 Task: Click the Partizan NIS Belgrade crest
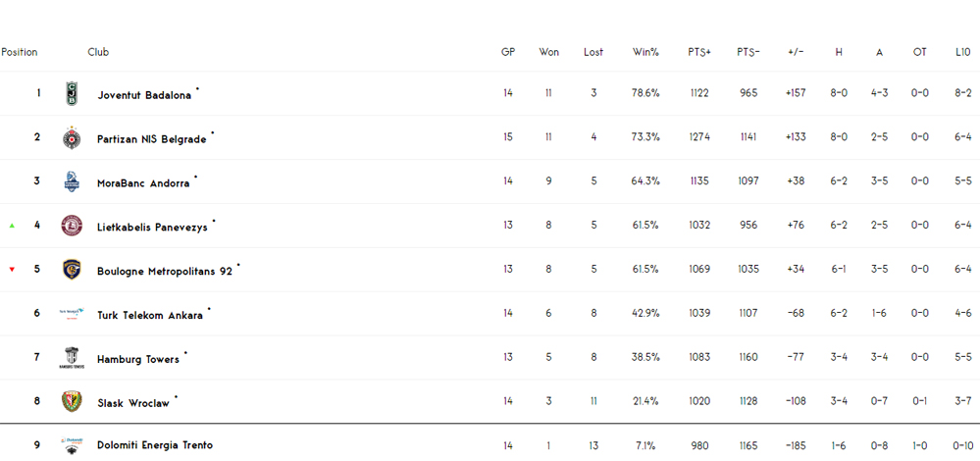[x=72, y=138]
